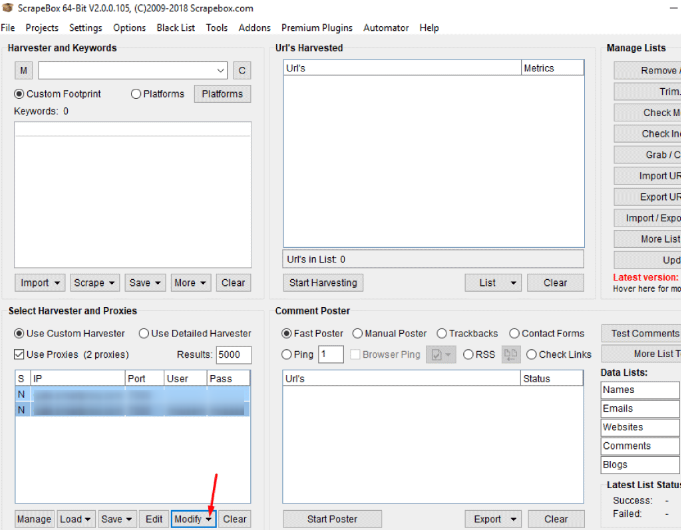681x530 pixels.
Task: Toggle the Use Proxies checkbox
Action: coord(19,354)
